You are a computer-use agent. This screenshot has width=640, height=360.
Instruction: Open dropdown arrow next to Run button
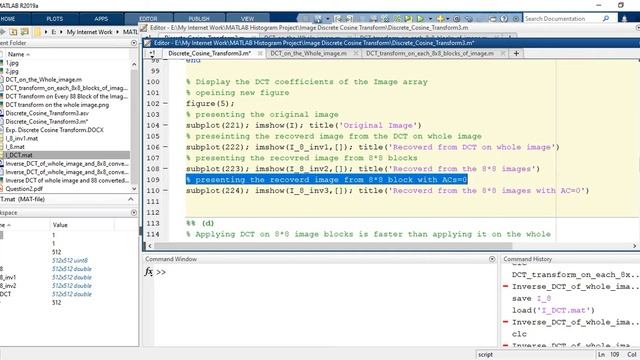coord(430,19)
